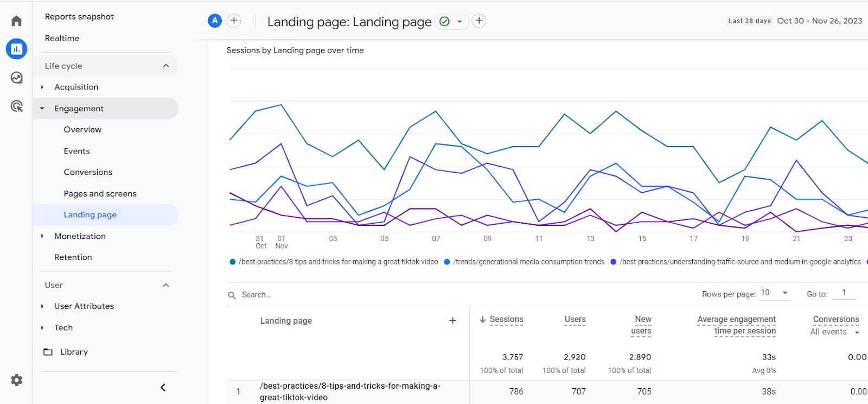Click the report title 'Landing page: Landing page'
The width and height of the screenshot is (868, 404).
pyautogui.click(x=349, y=22)
